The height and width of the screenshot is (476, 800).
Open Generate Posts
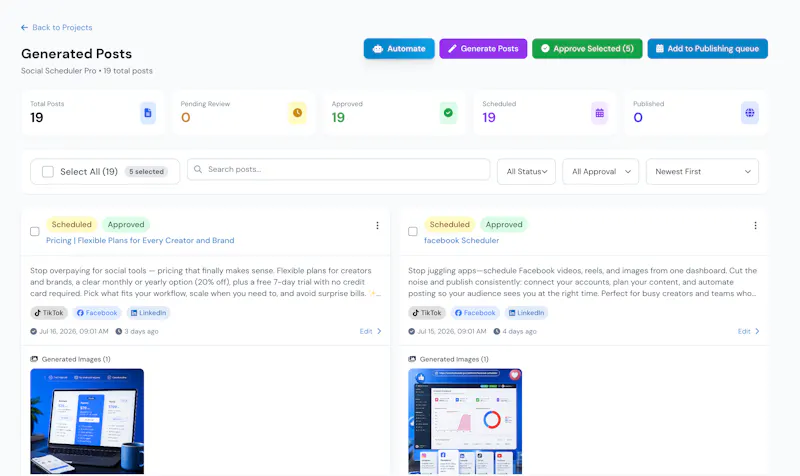483,48
